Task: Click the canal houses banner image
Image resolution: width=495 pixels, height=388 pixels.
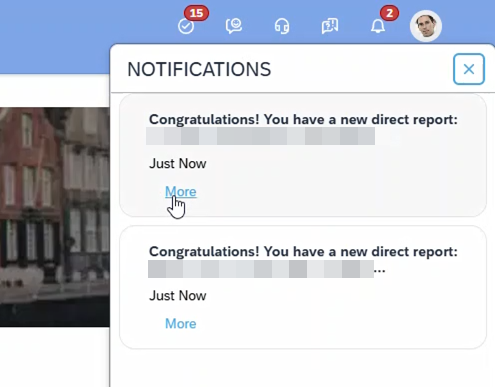Action: (55, 217)
